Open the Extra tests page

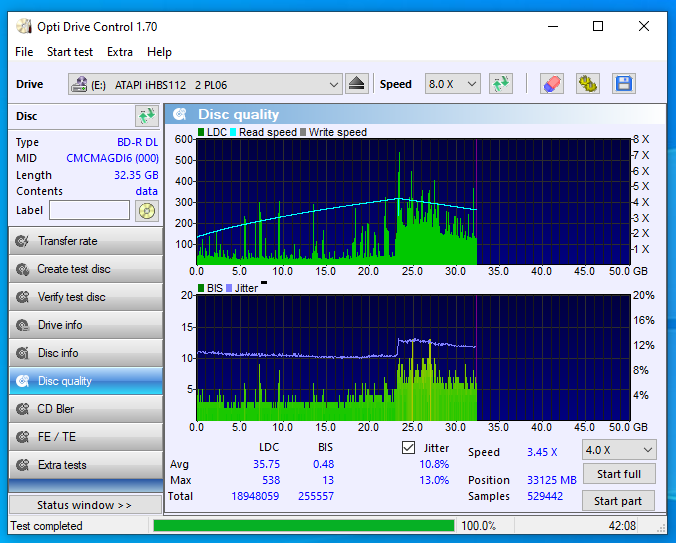pos(86,465)
